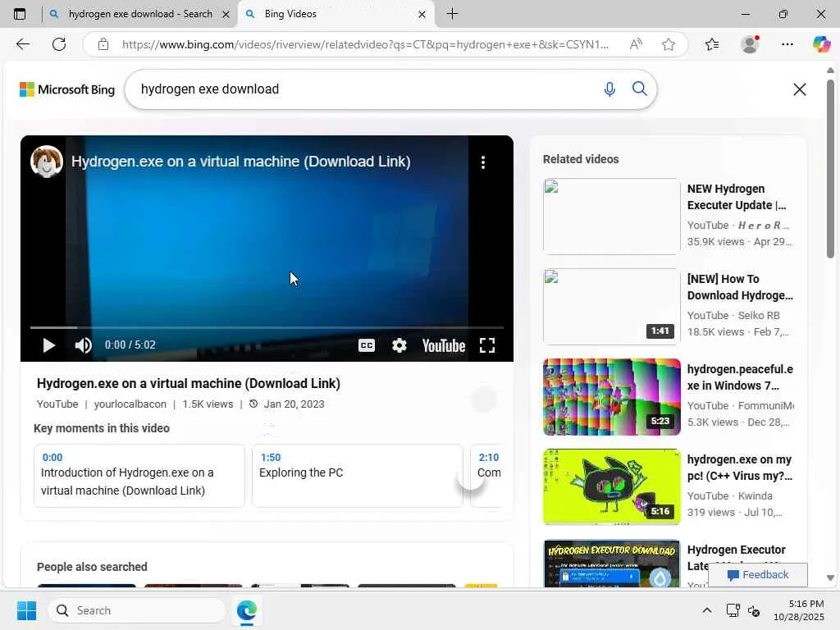The width and height of the screenshot is (840, 630).
Task: Click the browser address bar URL
Action: click(365, 44)
